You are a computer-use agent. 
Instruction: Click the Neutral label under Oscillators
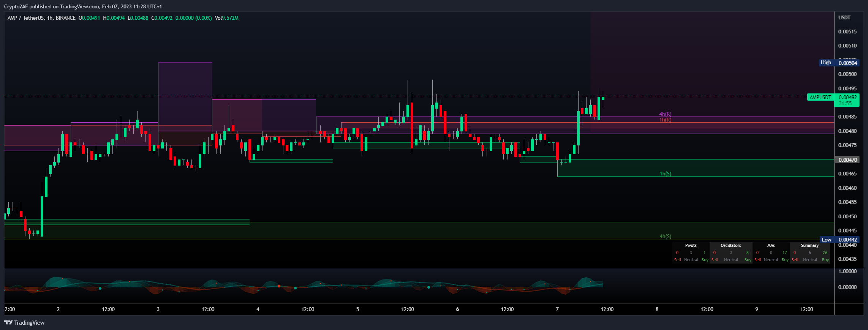(x=731, y=260)
